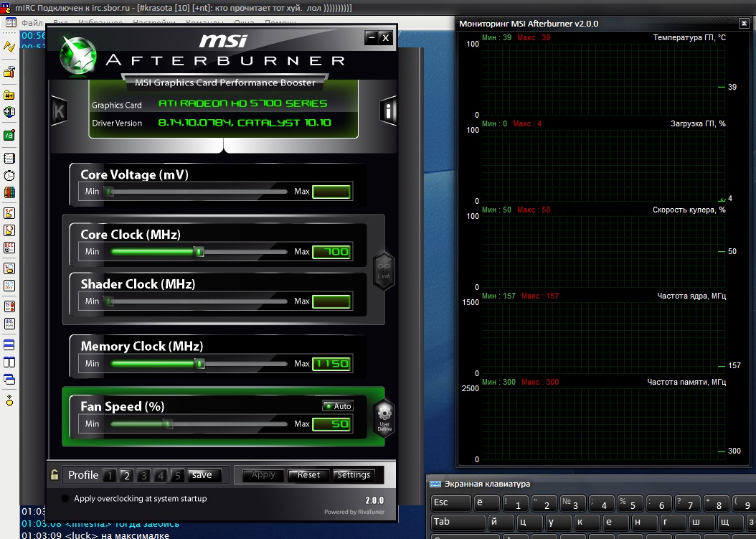This screenshot has height=539, width=756.
Task: Tile mIRC windows horizontally icon
Action: click(9, 345)
